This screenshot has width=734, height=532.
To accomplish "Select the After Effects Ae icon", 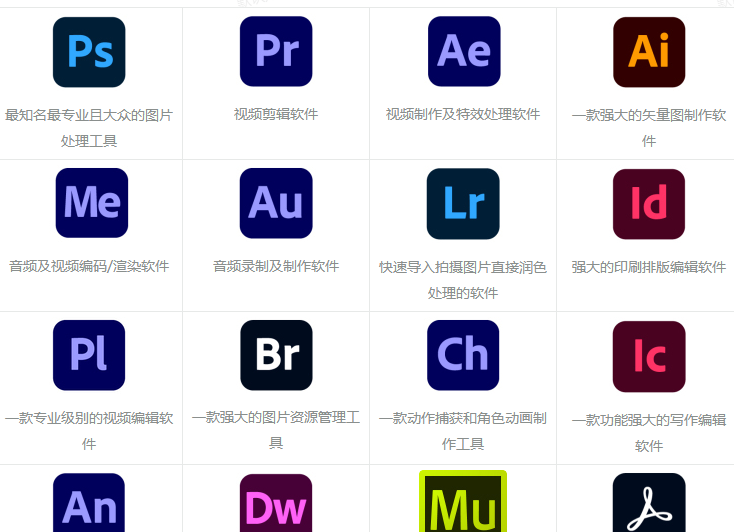I will pyautogui.click(x=463, y=52).
